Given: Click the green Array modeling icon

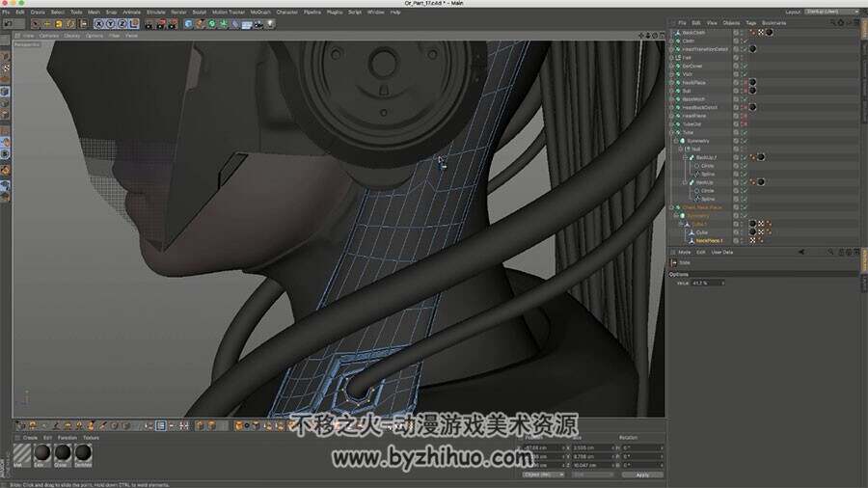Looking at the screenshot, I should [224, 24].
